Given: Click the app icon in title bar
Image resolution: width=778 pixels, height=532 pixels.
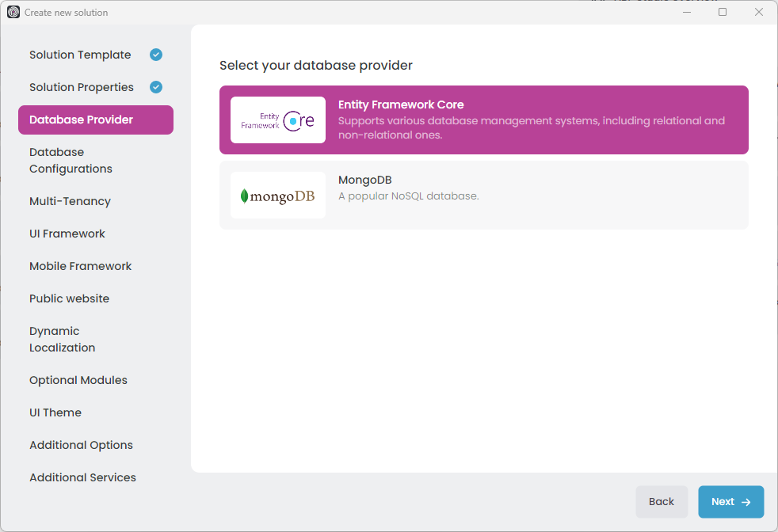Looking at the screenshot, I should 13,12.
